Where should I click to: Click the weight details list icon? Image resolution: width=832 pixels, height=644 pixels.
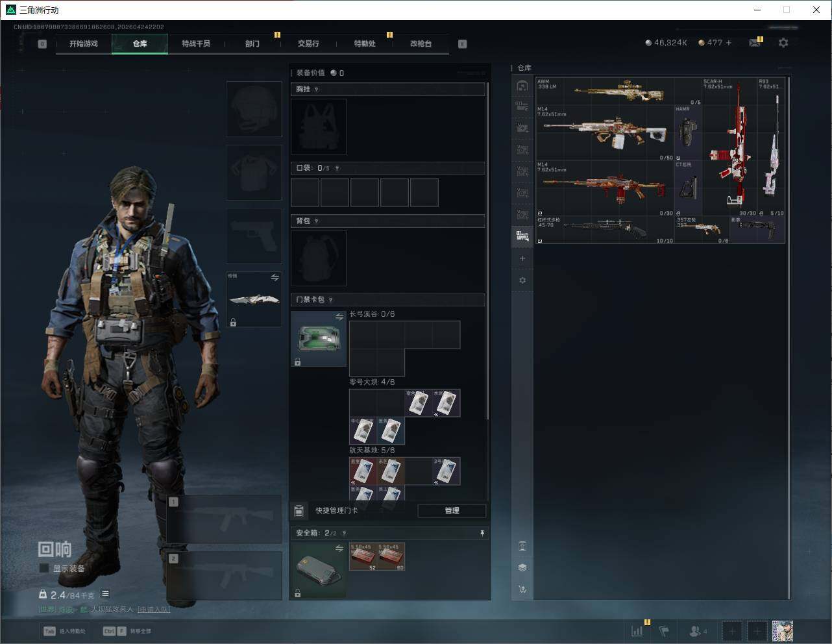pos(105,594)
